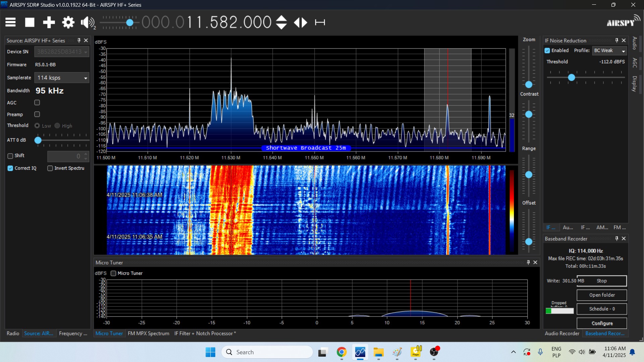Add a new slice with the plus icon

tap(49, 22)
